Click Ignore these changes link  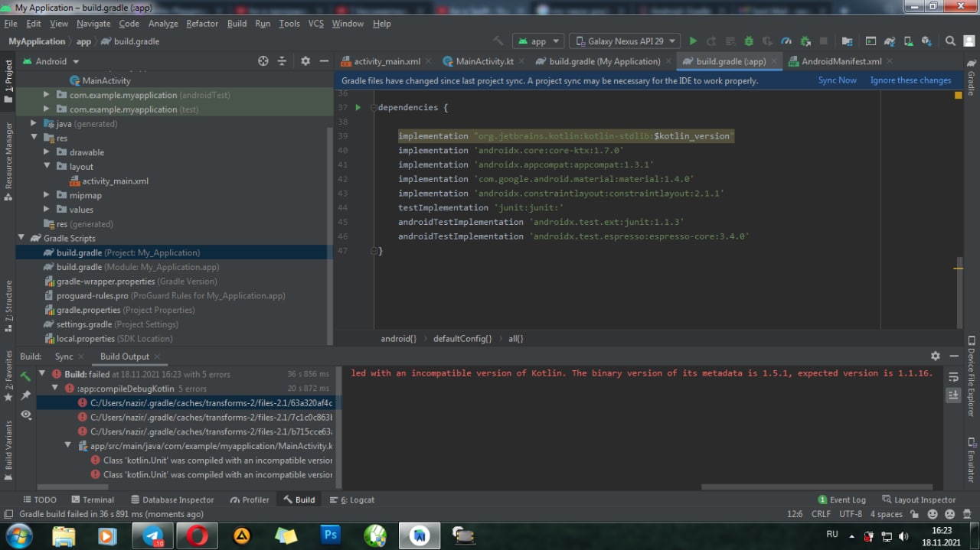click(910, 80)
